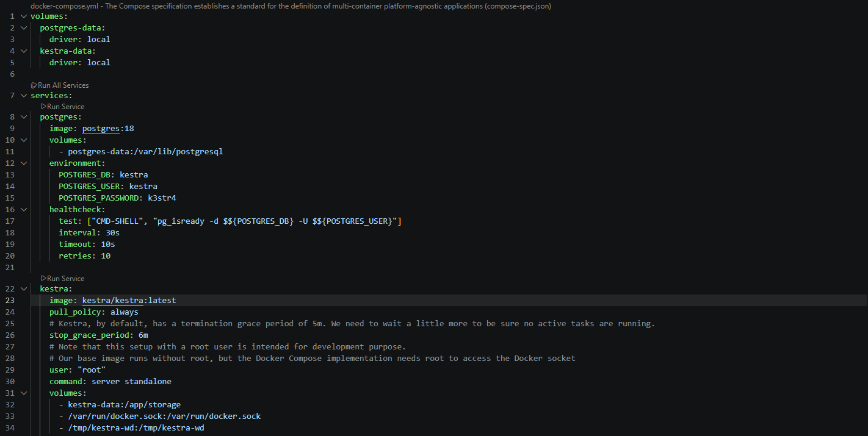
Task: Click the 'services:' key
Action: [51, 96]
